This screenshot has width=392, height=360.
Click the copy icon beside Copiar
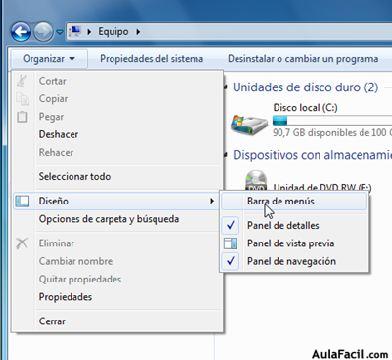pyautogui.click(x=22, y=99)
